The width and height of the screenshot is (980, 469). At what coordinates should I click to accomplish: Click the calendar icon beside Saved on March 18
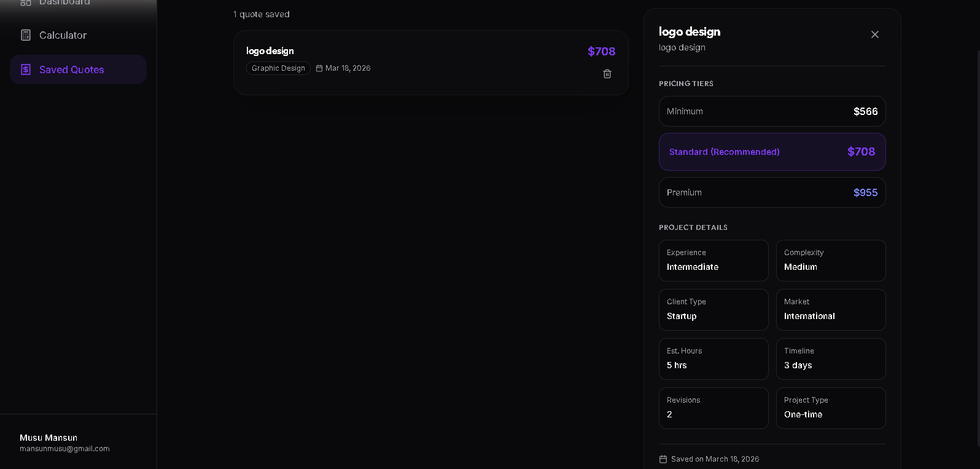click(x=663, y=459)
